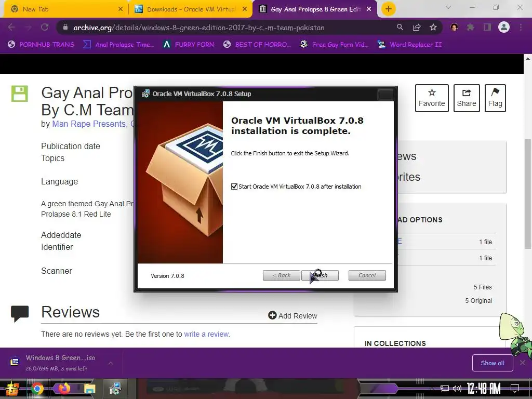The width and height of the screenshot is (532, 399).
Task: Switch to Downloads - Oracle VM VirtualBox tab
Action: (x=191, y=9)
